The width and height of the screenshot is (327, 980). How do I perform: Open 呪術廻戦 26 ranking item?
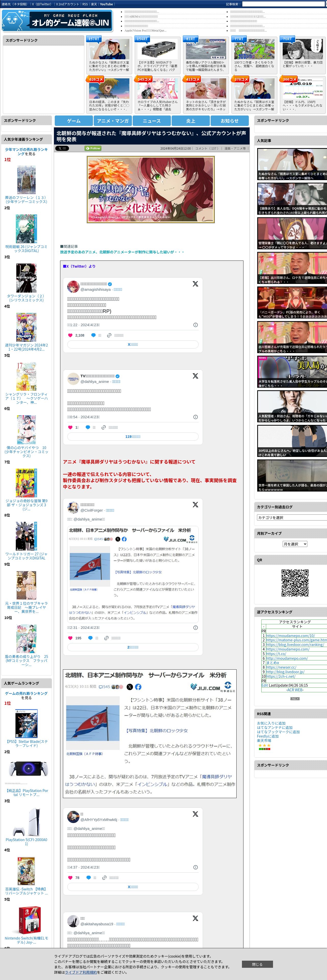click(x=26, y=249)
